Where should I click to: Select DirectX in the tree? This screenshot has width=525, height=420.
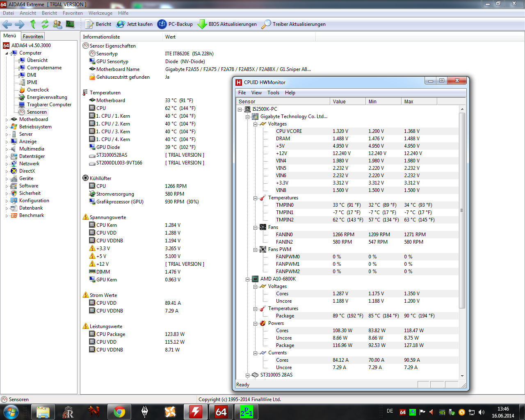pos(27,171)
